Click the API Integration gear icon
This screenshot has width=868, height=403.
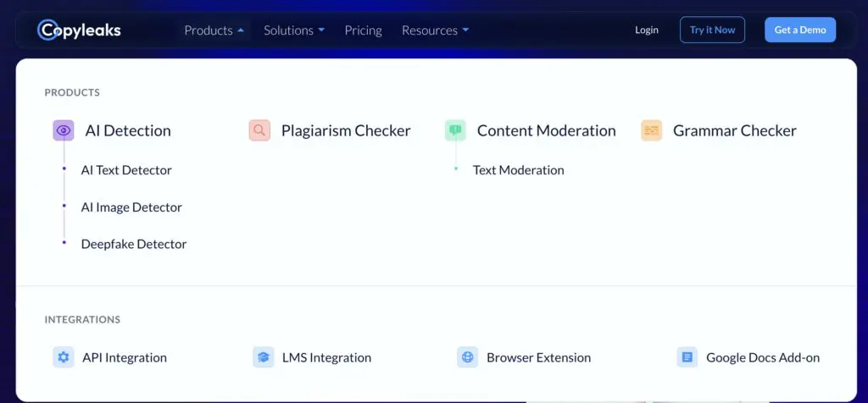click(64, 357)
